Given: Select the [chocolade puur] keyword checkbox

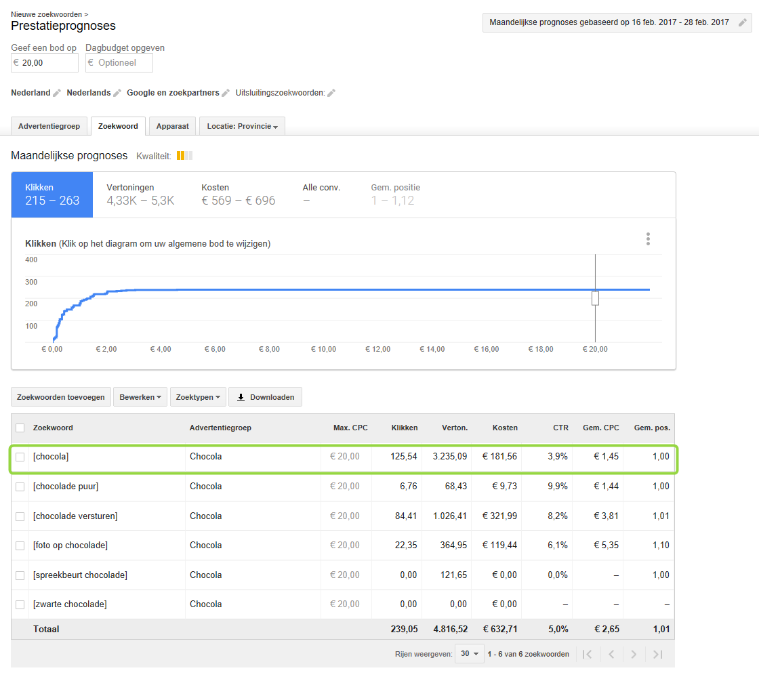Looking at the screenshot, I should point(20,487).
